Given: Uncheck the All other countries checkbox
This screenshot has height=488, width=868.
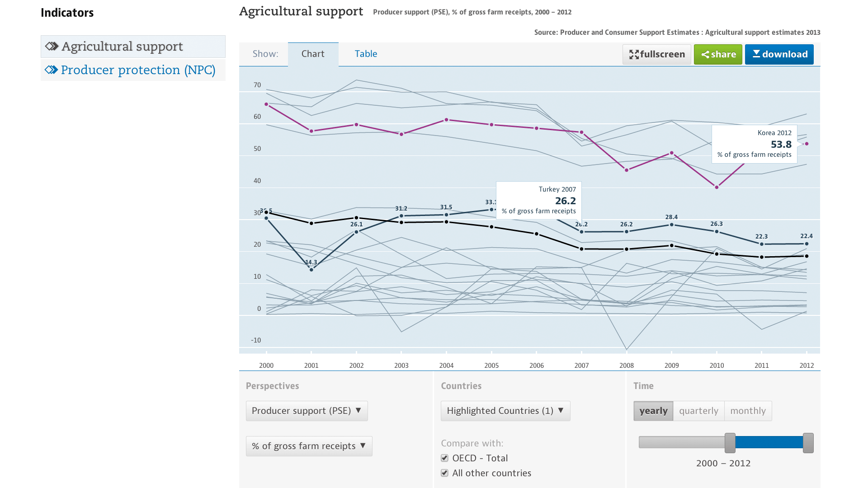Looking at the screenshot, I should click(x=444, y=473).
